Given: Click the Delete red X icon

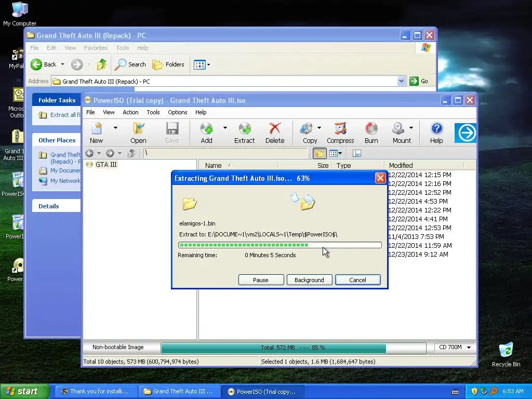Looking at the screenshot, I should coord(275,132).
